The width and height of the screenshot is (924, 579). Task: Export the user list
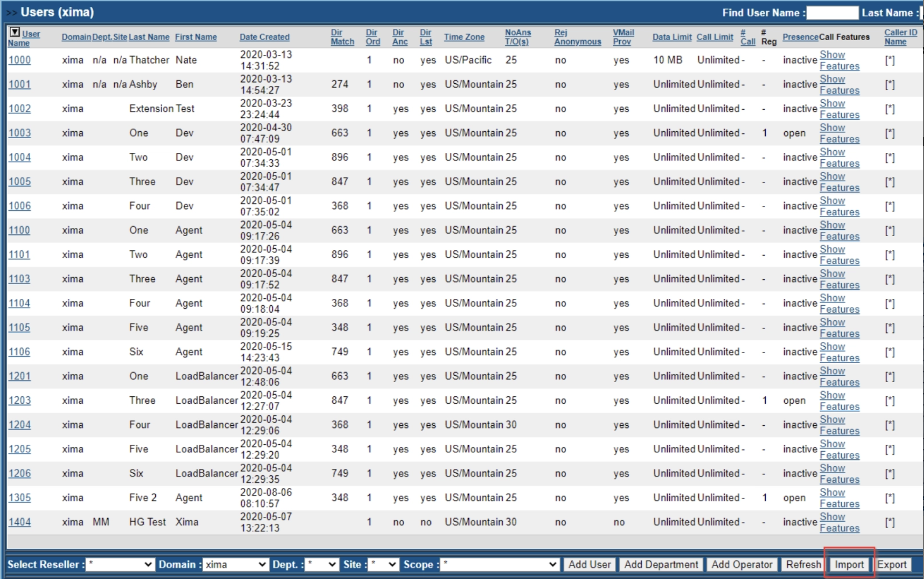point(892,565)
